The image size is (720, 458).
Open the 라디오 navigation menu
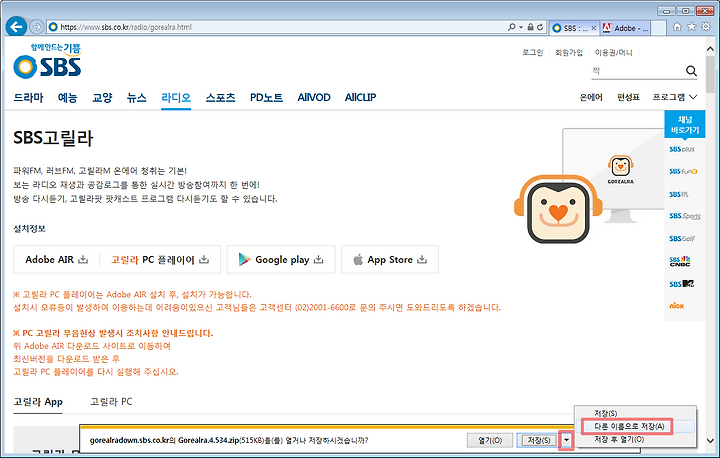pyautogui.click(x=176, y=97)
